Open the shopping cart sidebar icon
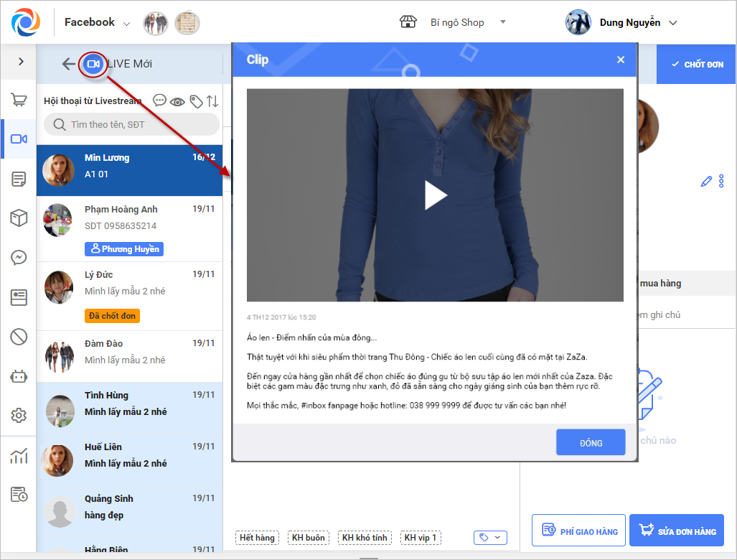Image resolution: width=737 pixels, height=560 pixels. point(19,100)
